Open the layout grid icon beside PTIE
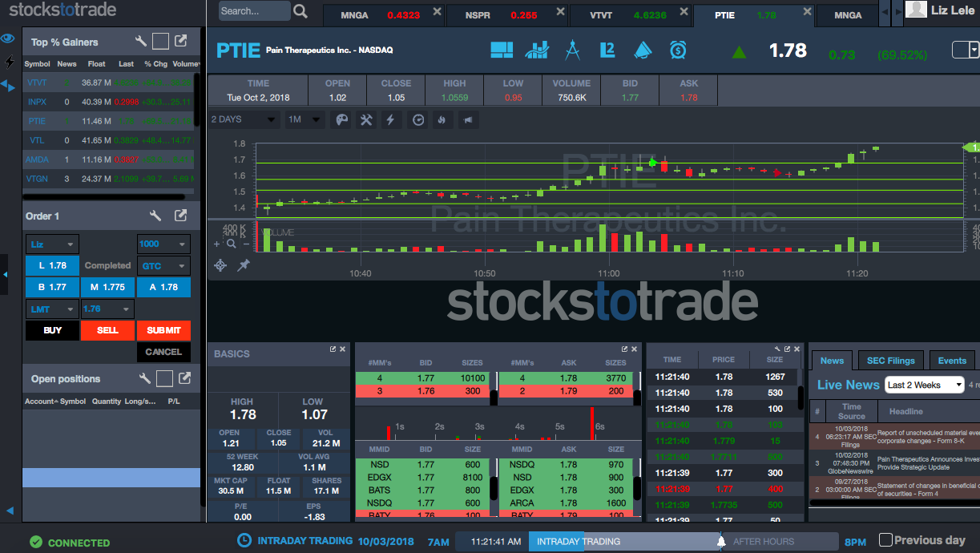Viewport: 980px width, 553px height. pos(502,50)
